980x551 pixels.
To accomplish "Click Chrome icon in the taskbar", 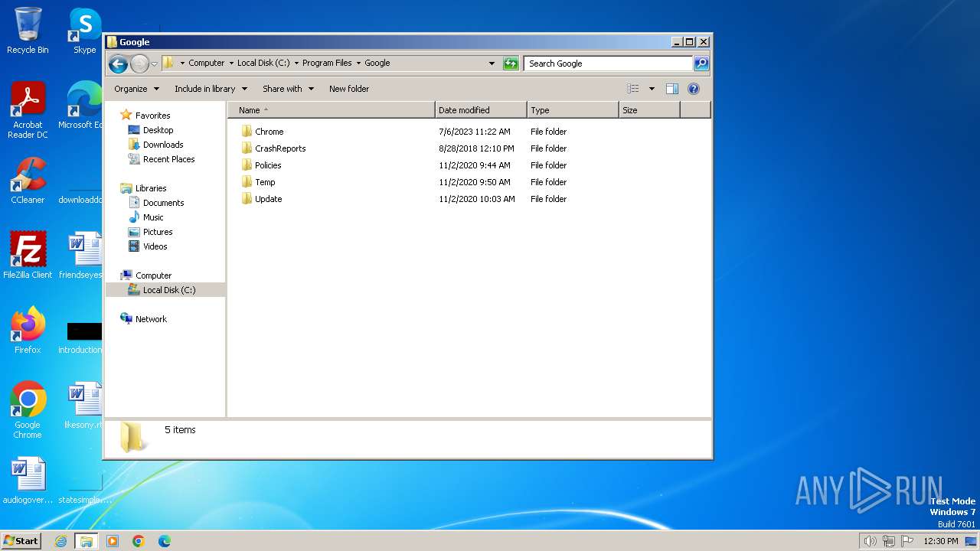I will pos(139,541).
